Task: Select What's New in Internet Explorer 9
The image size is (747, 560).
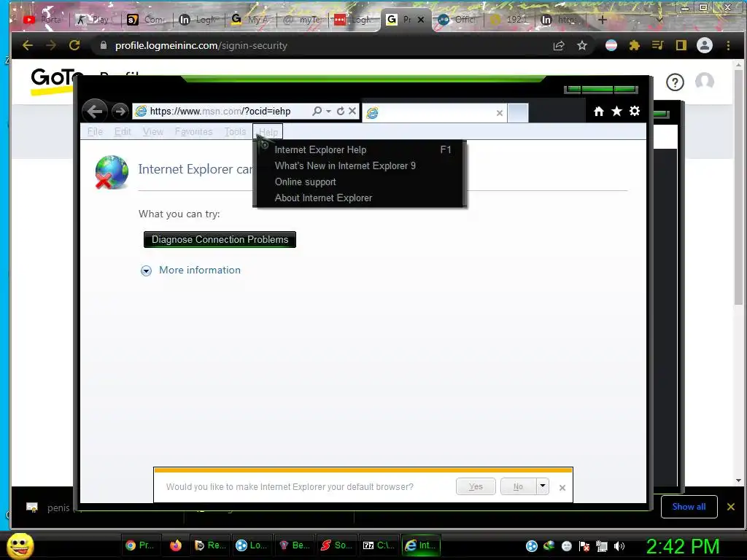Action: [x=360, y=166]
